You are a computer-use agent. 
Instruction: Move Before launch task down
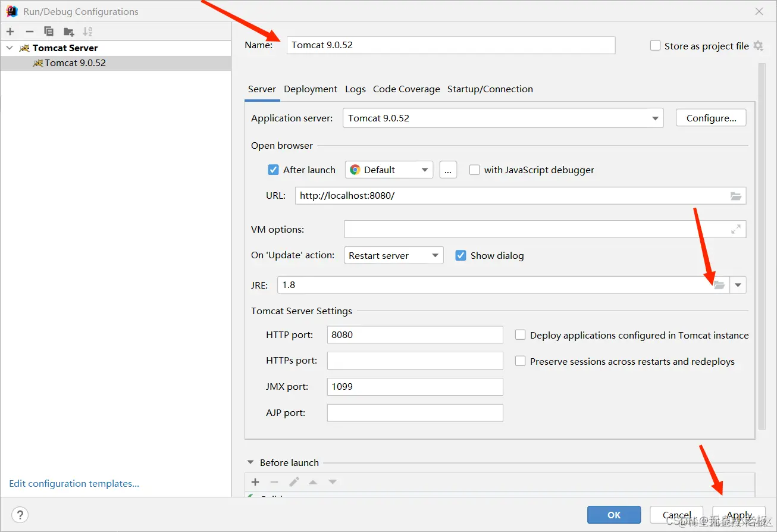[x=333, y=482]
